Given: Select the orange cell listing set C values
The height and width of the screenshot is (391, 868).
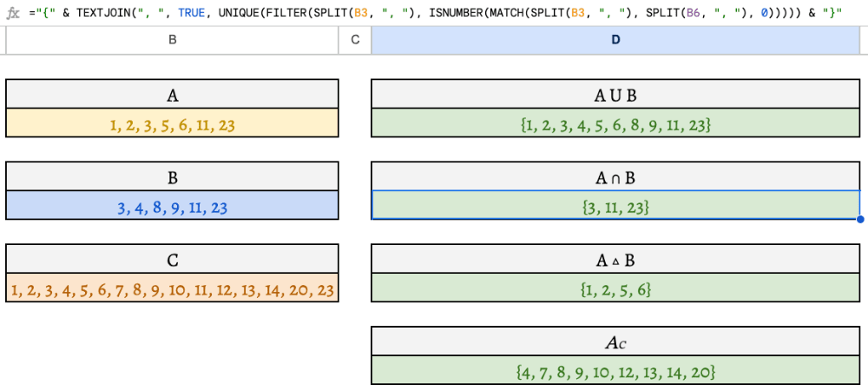Looking at the screenshot, I should pyautogui.click(x=172, y=288).
